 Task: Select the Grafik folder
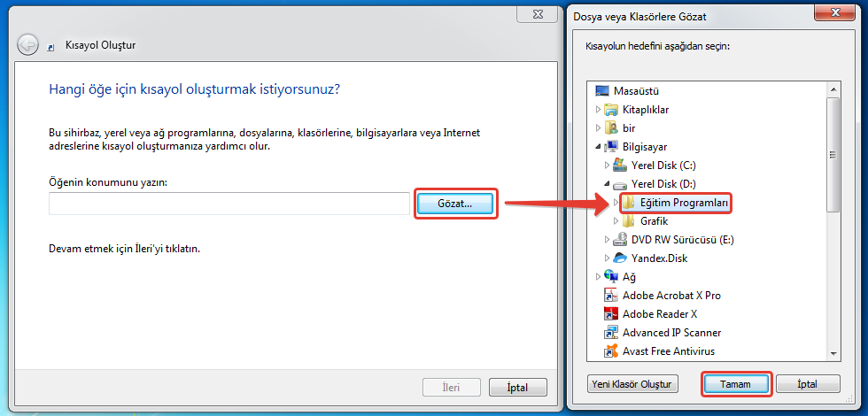(x=654, y=221)
